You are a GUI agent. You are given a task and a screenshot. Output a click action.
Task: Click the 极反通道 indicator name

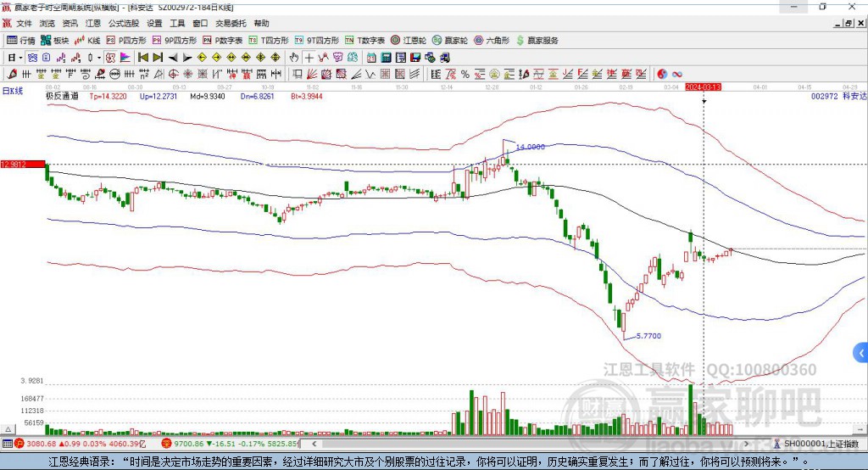pos(62,96)
